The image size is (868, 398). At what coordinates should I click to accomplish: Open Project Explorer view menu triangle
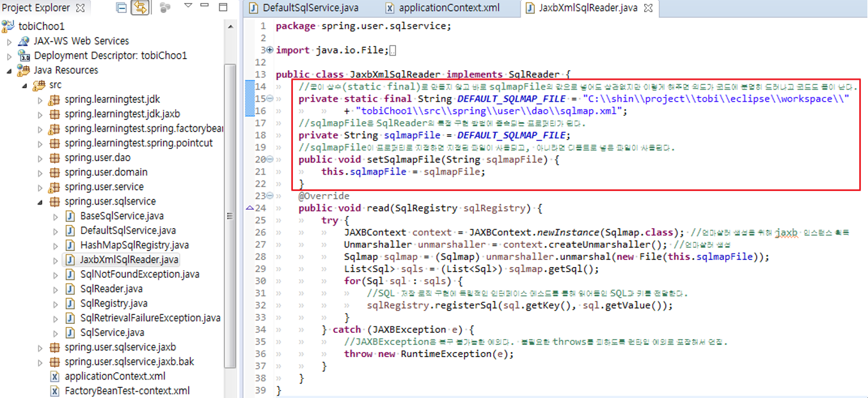click(x=188, y=6)
